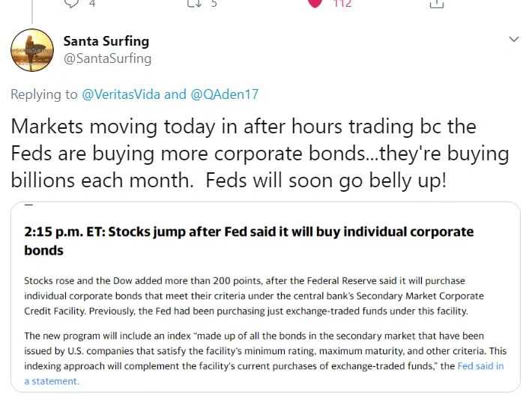Open the @SantaSurfing handle link
The height and width of the screenshot is (406, 532).
107,58
